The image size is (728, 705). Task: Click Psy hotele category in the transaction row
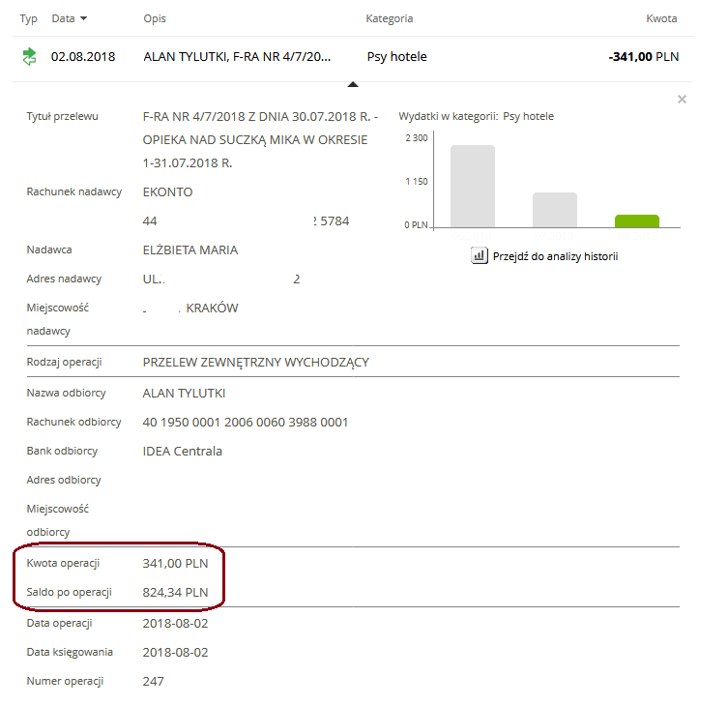pyautogui.click(x=396, y=57)
